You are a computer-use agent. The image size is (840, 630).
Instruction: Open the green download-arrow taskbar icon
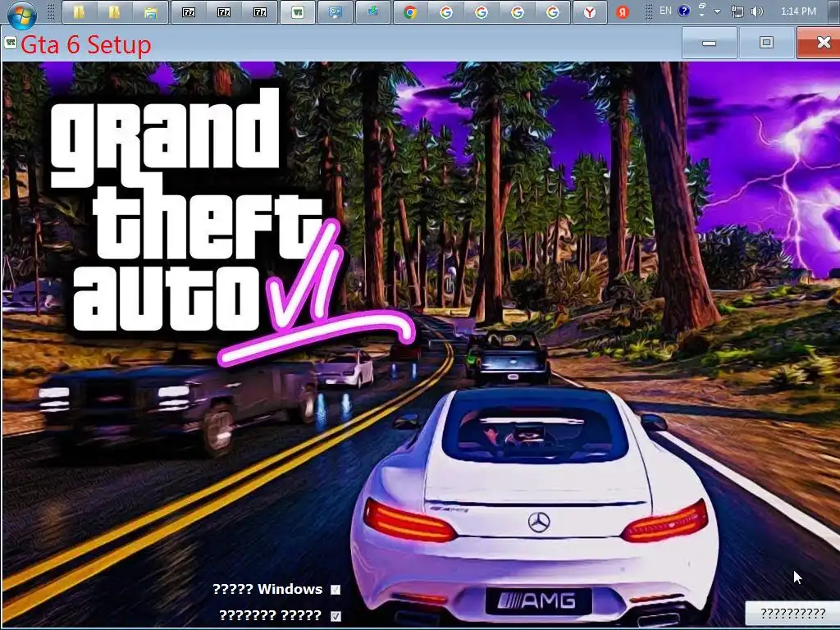tap(373, 12)
